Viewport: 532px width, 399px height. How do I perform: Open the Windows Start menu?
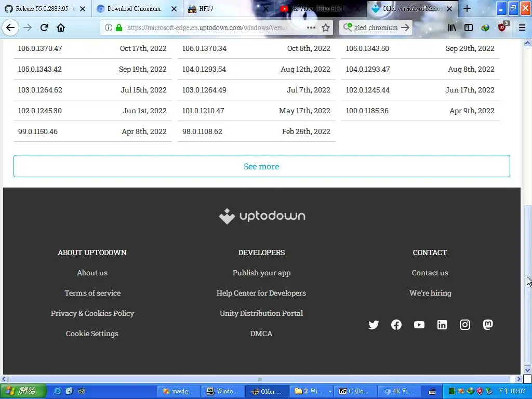pos(23,391)
